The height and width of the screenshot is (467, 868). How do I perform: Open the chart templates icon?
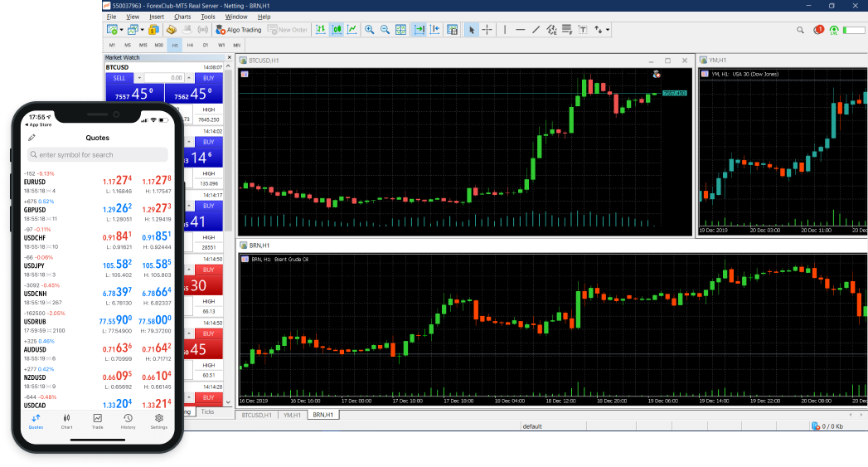(x=453, y=30)
